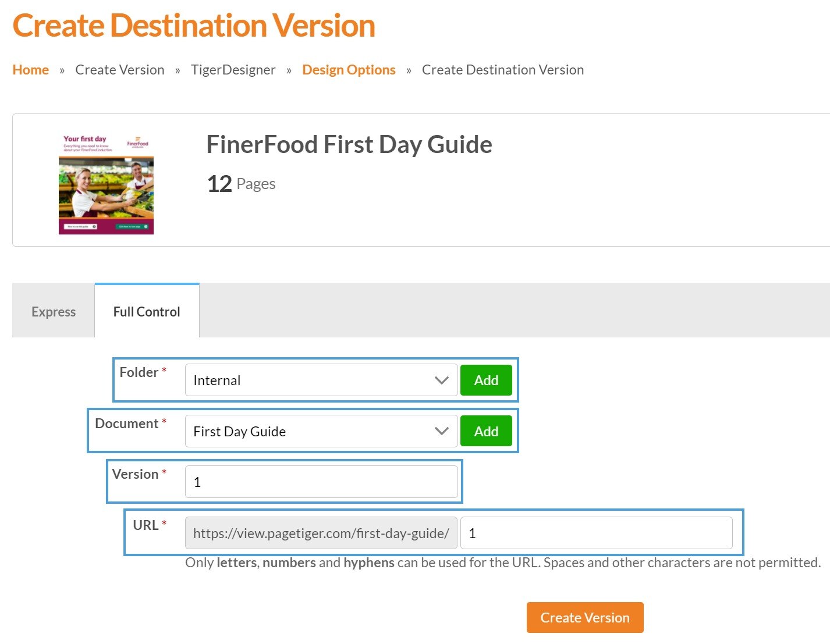Image resolution: width=830 pixels, height=644 pixels.
Task: Click the Your first day cover thumbnail
Action: [106, 184]
